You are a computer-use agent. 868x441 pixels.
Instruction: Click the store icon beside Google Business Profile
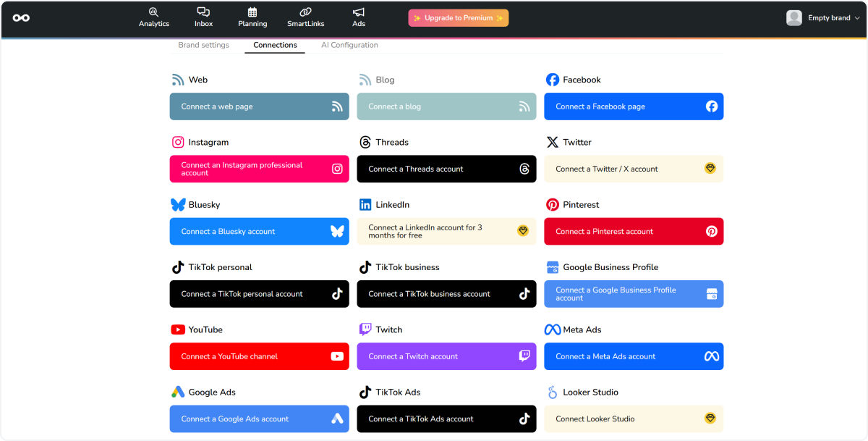pos(553,267)
